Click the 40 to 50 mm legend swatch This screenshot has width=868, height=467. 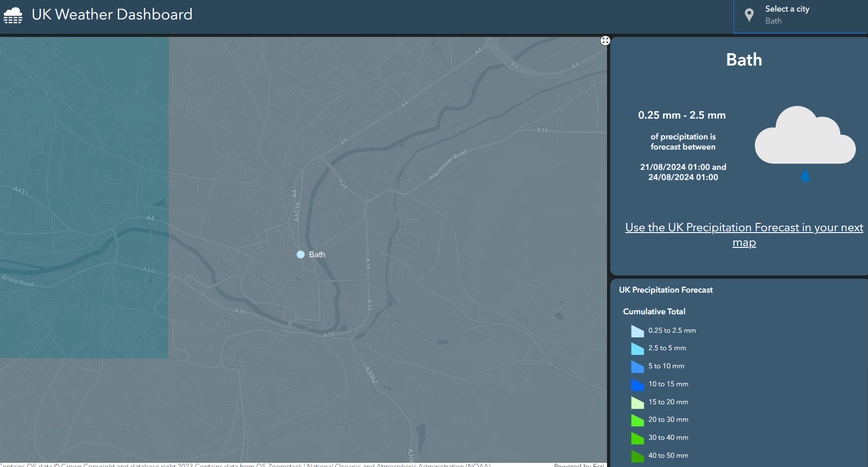637,456
